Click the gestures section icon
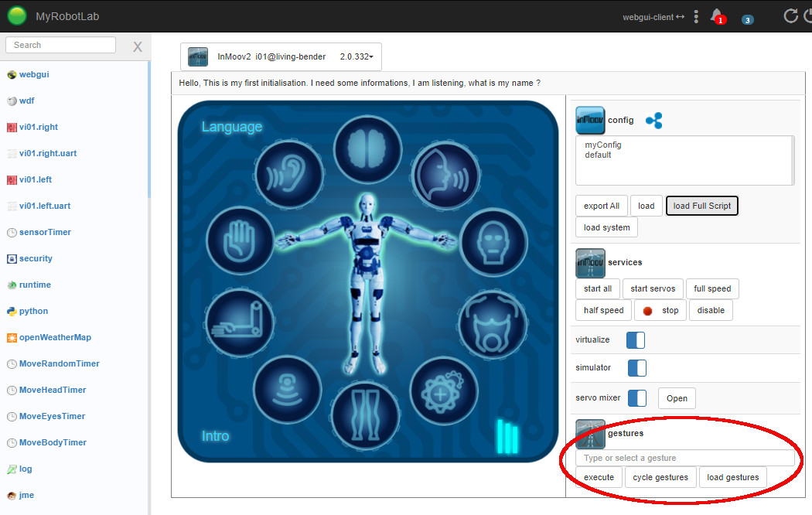This screenshot has width=812, height=515. click(x=590, y=434)
